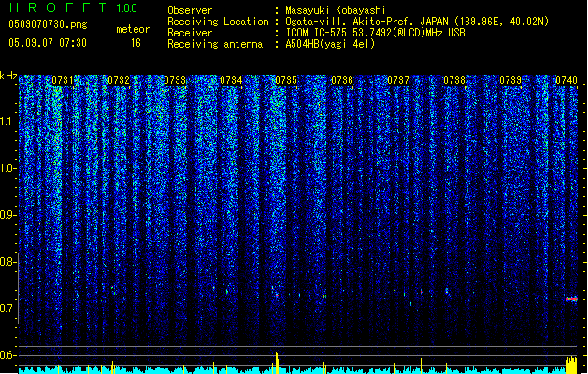Click the 0734 time marker

231,80
